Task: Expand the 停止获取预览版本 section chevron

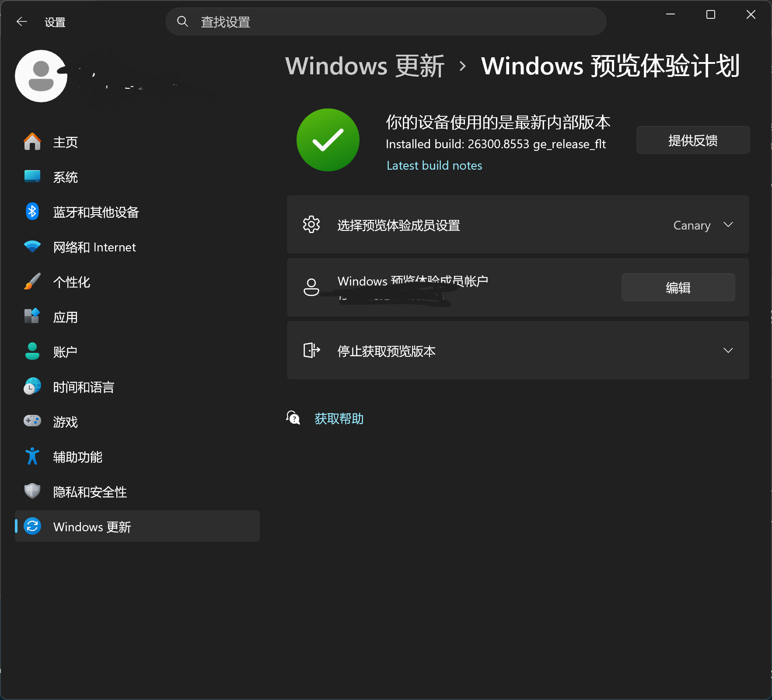Action: 728,351
